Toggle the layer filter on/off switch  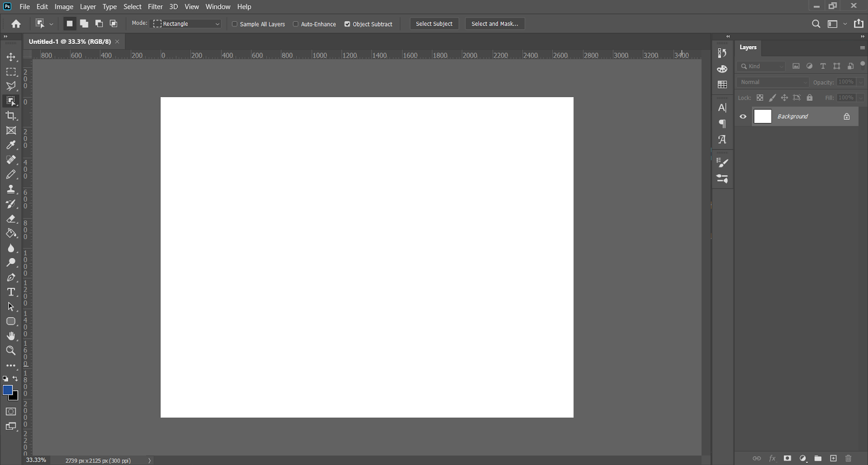[x=863, y=65]
